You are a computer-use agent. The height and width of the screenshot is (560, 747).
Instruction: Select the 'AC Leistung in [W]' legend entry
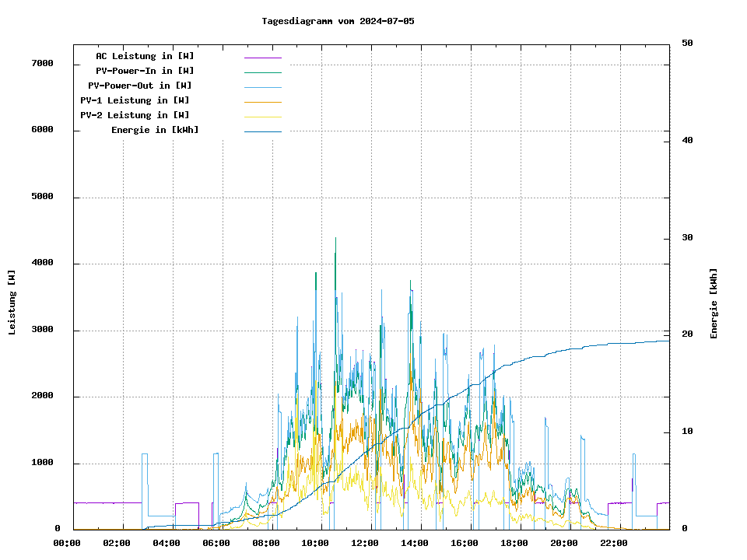click(145, 56)
